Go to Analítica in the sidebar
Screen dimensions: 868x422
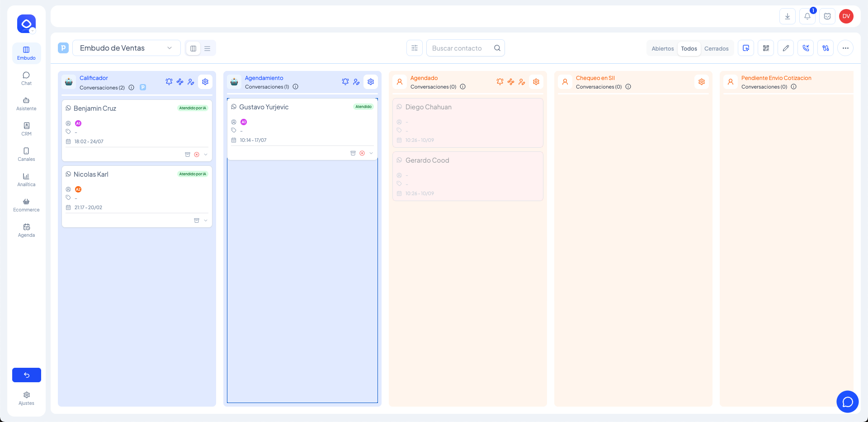click(x=26, y=179)
